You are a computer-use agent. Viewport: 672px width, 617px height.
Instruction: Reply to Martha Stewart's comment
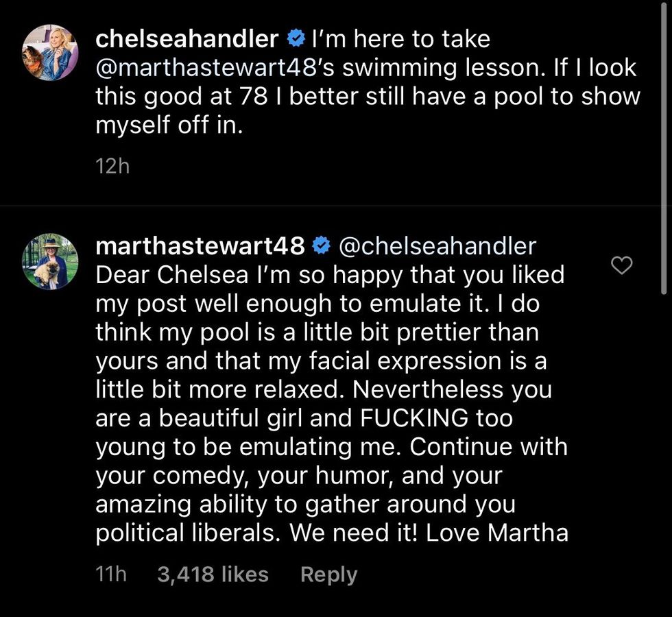[328, 574]
